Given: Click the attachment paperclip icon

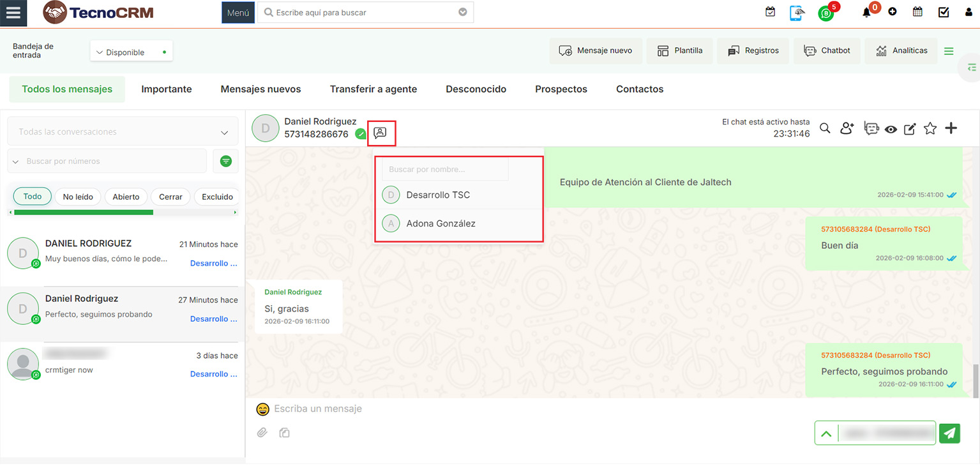Looking at the screenshot, I should point(262,433).
